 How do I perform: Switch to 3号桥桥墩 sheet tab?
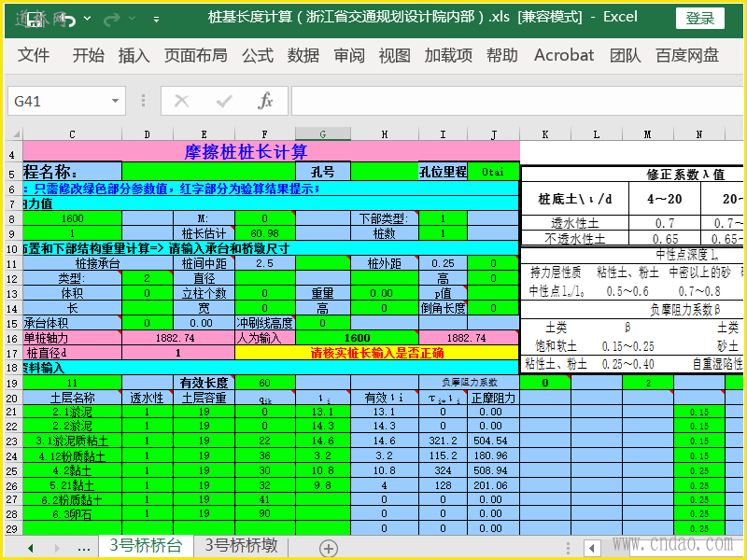pos(242,546)
